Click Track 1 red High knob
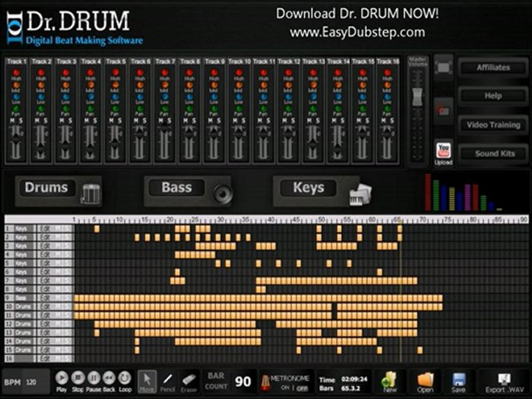This screenshot has width=532, height=399. tap(16, 73)
